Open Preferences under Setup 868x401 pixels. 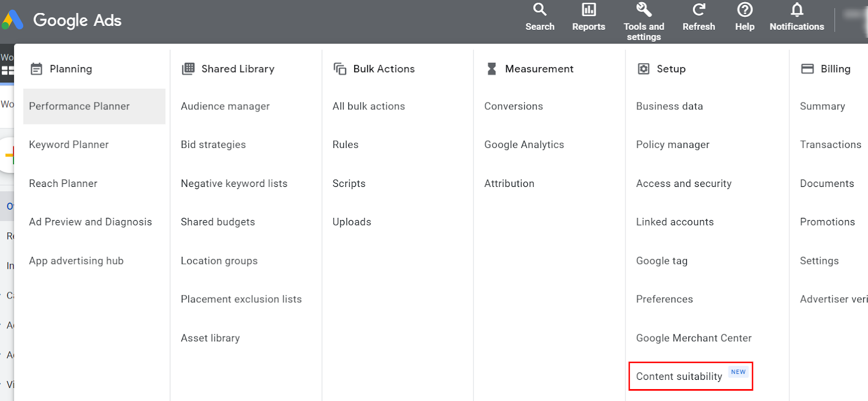[665, 299]
